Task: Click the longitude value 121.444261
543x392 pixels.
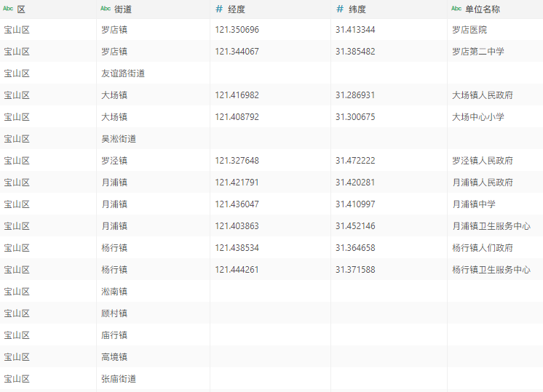Action: point(237,270)
